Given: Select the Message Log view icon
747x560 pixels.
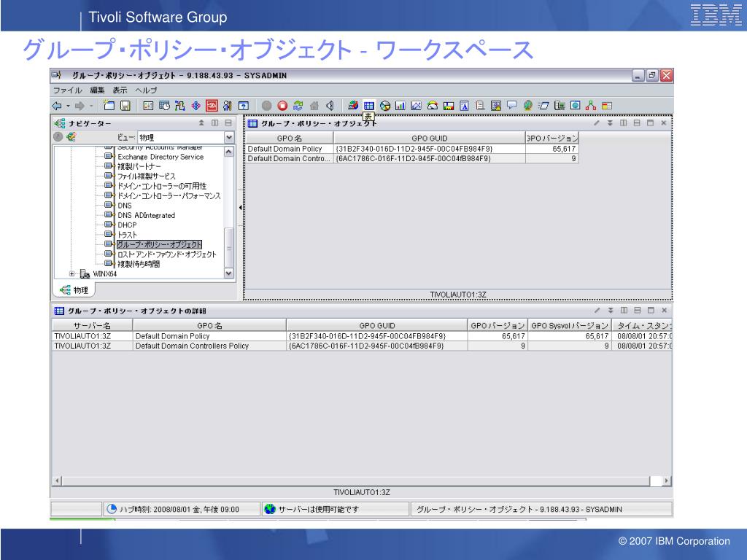Looking at the screenshot, I should click(480, 106).
